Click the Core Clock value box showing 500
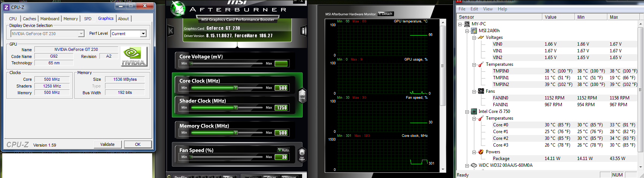 [x=281, y=88]
